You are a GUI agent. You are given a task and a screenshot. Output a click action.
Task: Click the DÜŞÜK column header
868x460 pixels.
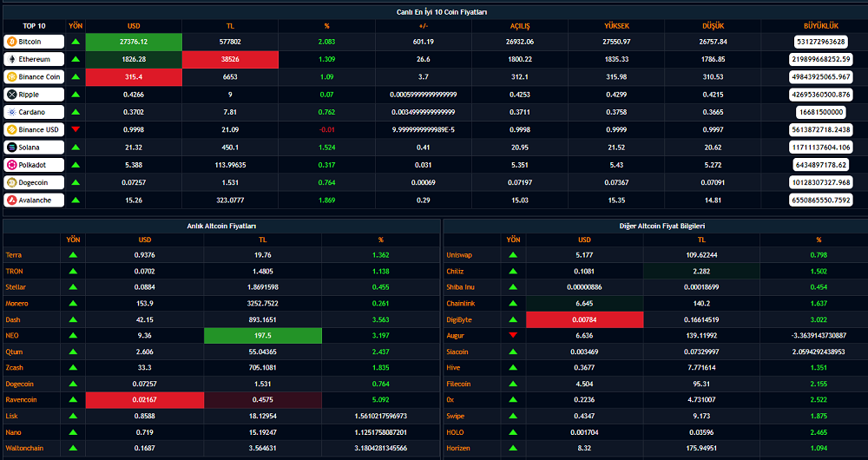713,26
